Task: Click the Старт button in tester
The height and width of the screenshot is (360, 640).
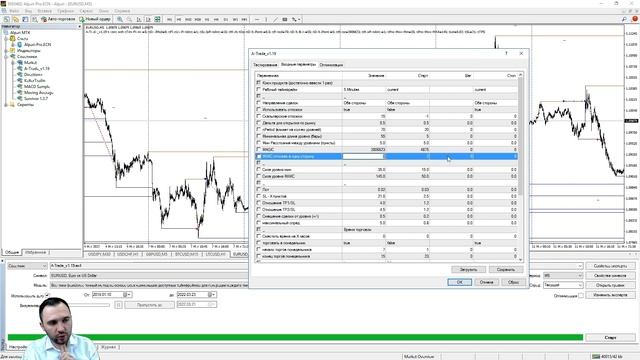Action: tap(610, 338)
